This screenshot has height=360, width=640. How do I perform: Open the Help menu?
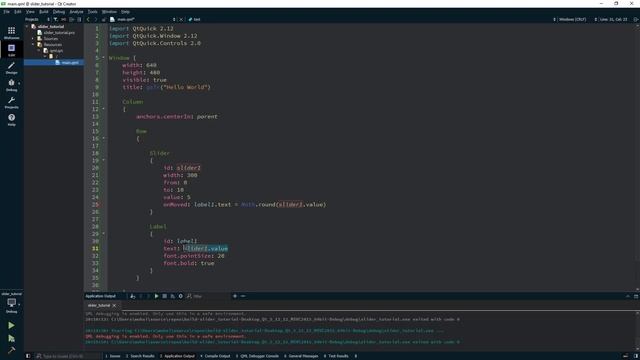pos(126,12)
